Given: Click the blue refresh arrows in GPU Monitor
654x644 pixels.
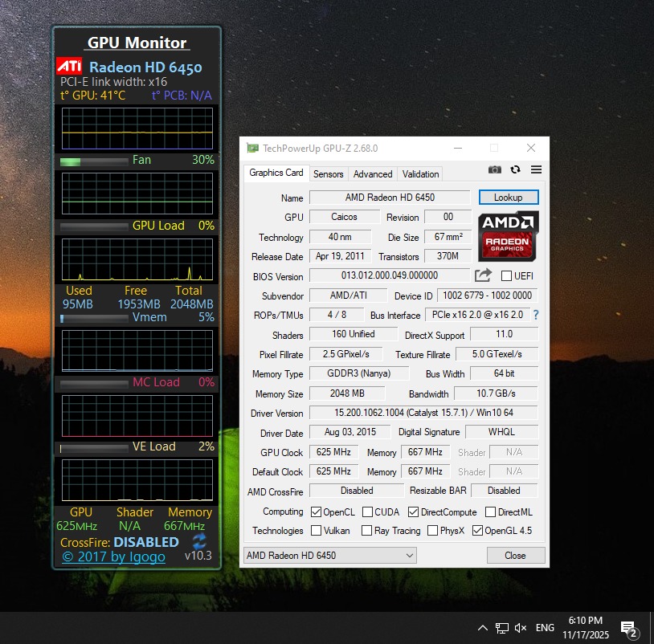Looking at the screenshot, I should [x=199, y=541].
